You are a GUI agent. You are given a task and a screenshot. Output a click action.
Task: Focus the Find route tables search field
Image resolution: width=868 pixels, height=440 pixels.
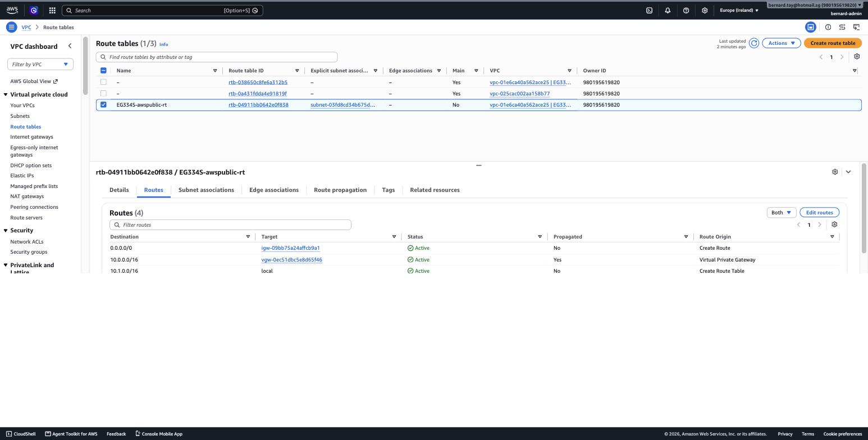tap(217, 57)
